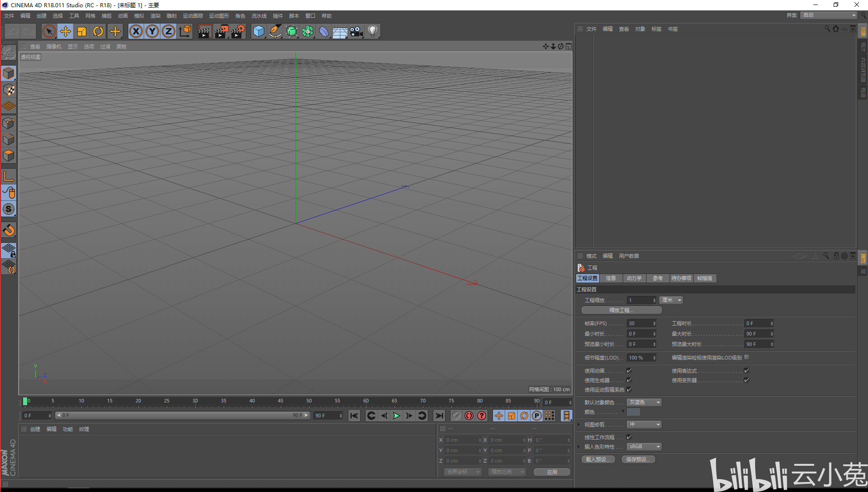Switch to Points mode
The image size is (868, 492).
[9, 123]
